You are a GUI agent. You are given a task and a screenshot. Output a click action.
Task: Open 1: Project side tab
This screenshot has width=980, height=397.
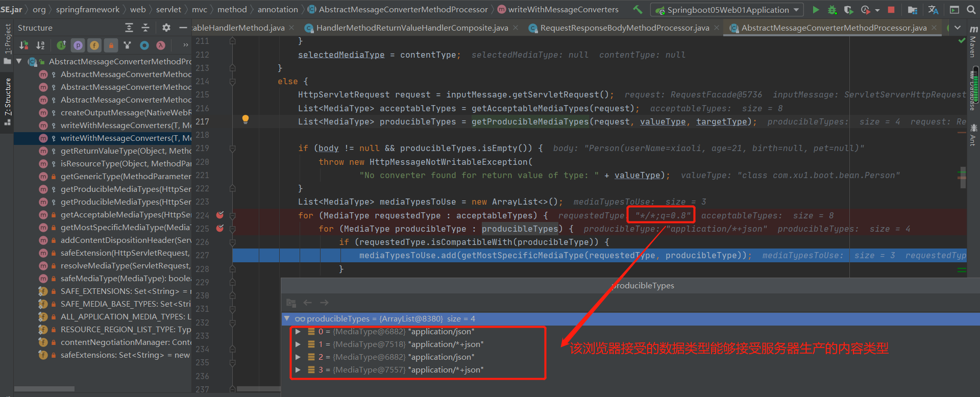(x=7, y=44)
